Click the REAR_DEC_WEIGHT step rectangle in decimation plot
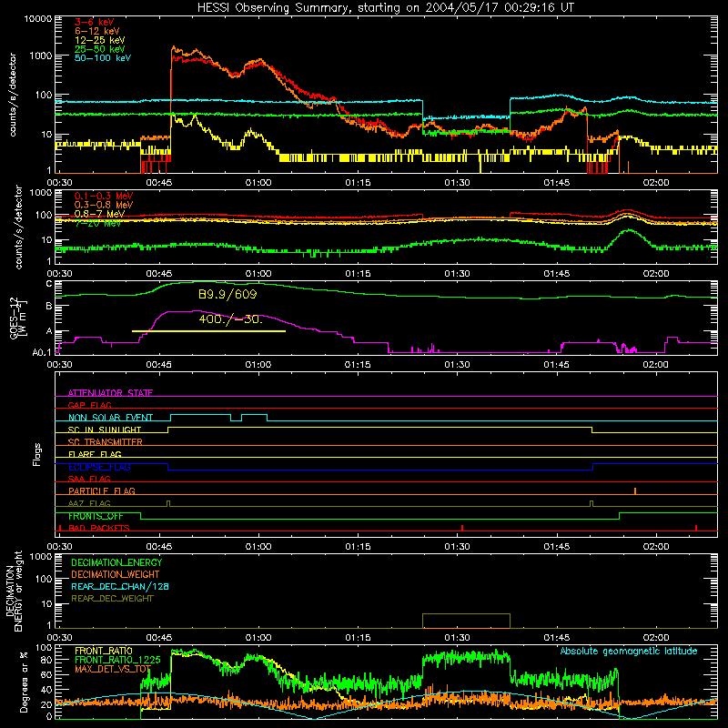Screen dimensions: 728x728 (x=466, y=621)
